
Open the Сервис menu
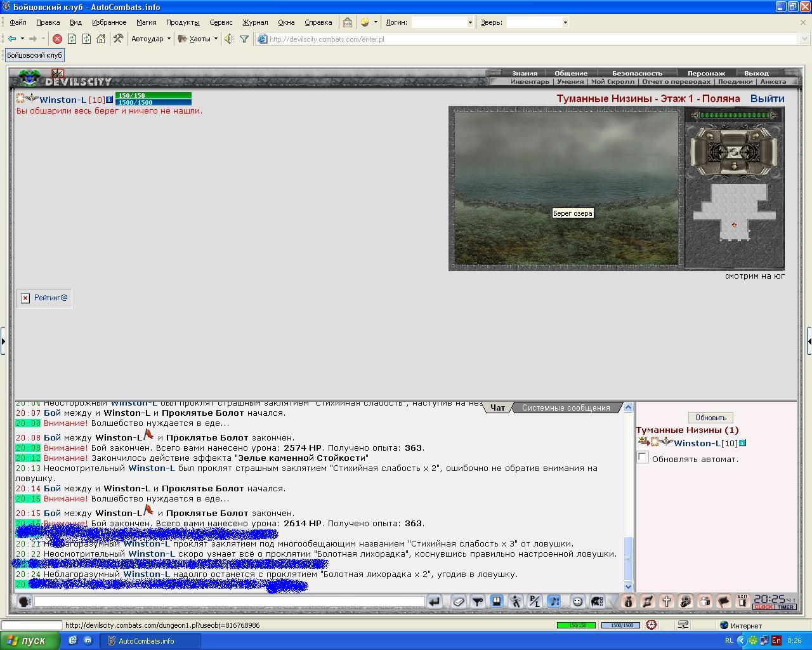[x=221, y=22]
